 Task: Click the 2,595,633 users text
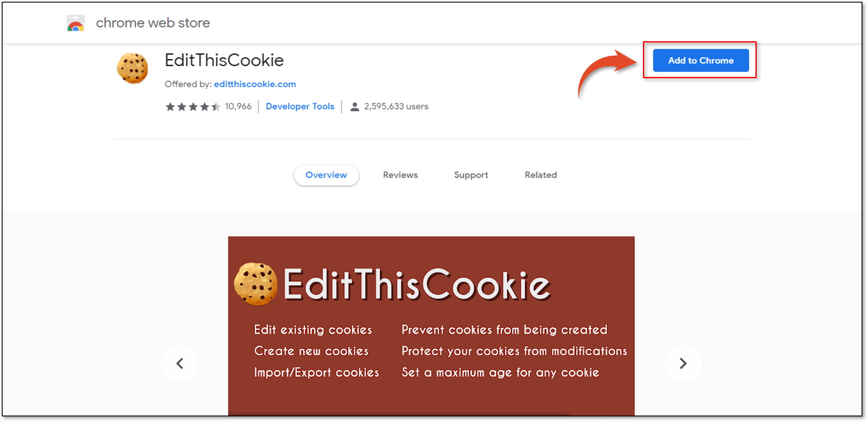pyautogui.click(x=396, y=107)
